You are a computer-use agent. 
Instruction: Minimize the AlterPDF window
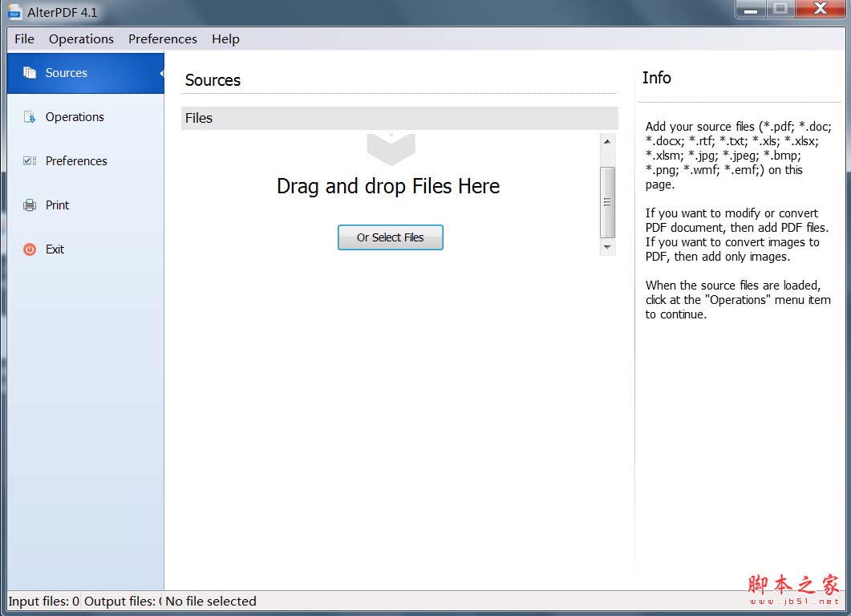[x=751, y=10]
